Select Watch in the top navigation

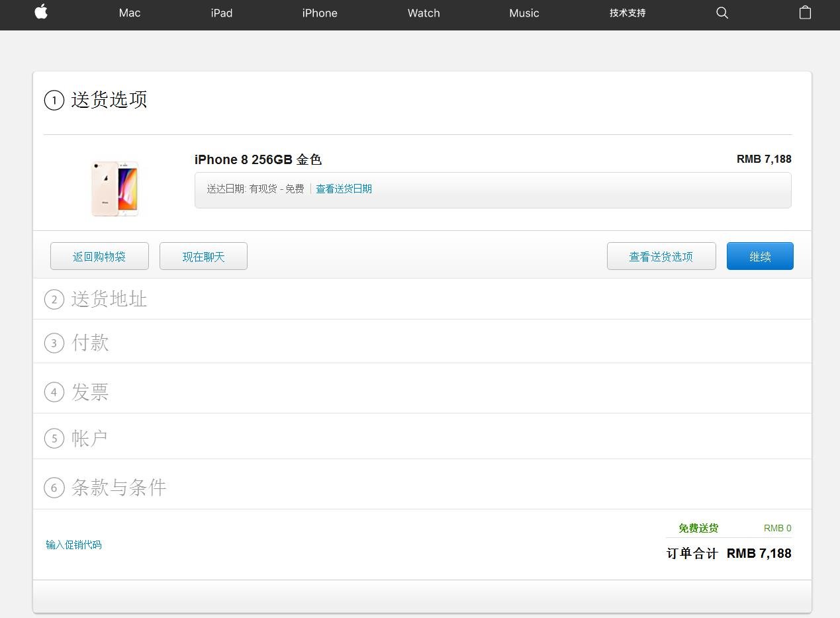point(424,13)
